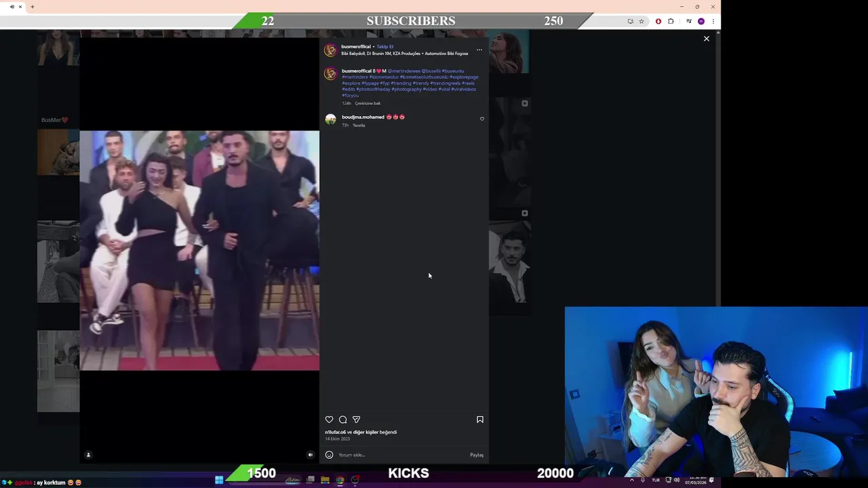Screen dimensions: 868x488
Task: Open the #explorepage hashtag
Action: [x=464, y=77]
